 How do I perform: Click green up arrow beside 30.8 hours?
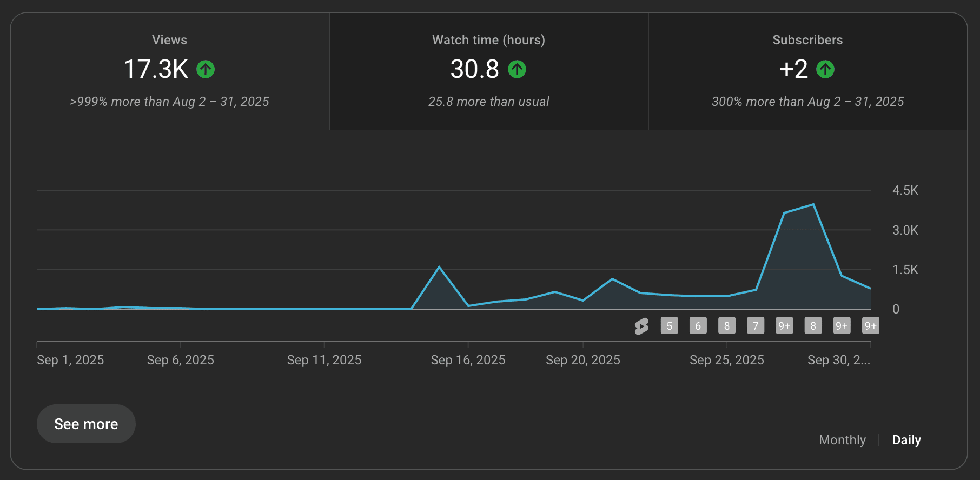tap(517, 69)
